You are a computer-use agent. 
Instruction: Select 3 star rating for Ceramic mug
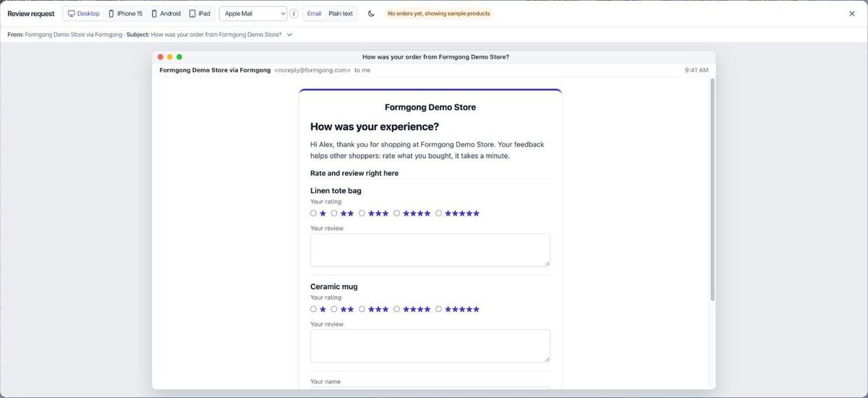[362, 309]
